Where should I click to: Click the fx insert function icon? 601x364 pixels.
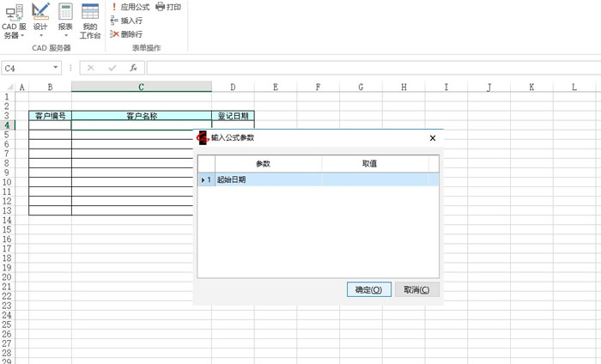point(133,68)
